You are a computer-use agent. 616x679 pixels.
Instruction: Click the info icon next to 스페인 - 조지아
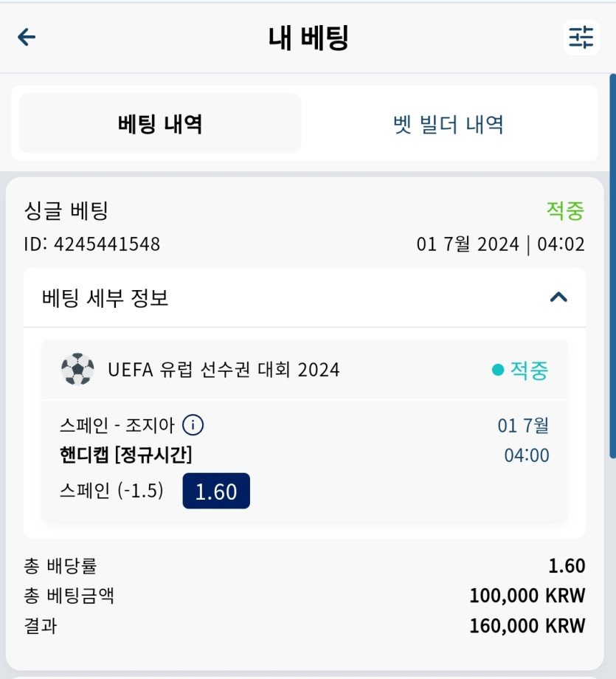[193, 425]
